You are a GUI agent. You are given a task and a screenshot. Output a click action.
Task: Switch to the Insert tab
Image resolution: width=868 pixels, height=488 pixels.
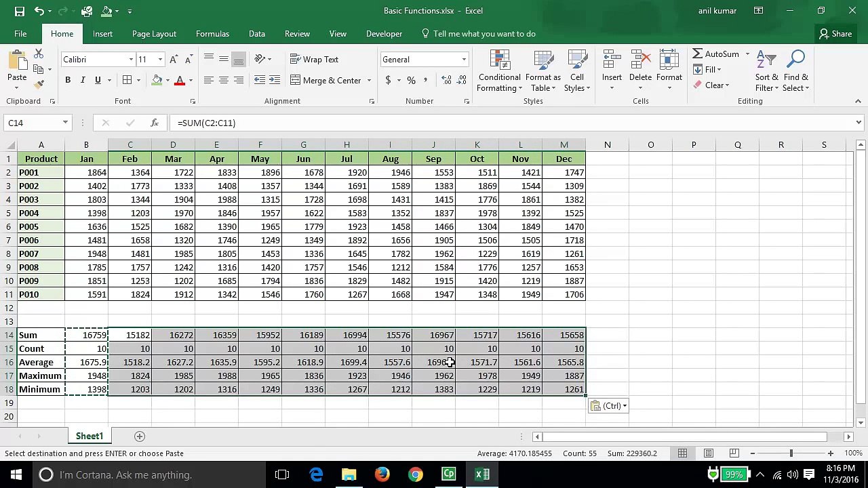pyautogui.click(x=102, y=34)
